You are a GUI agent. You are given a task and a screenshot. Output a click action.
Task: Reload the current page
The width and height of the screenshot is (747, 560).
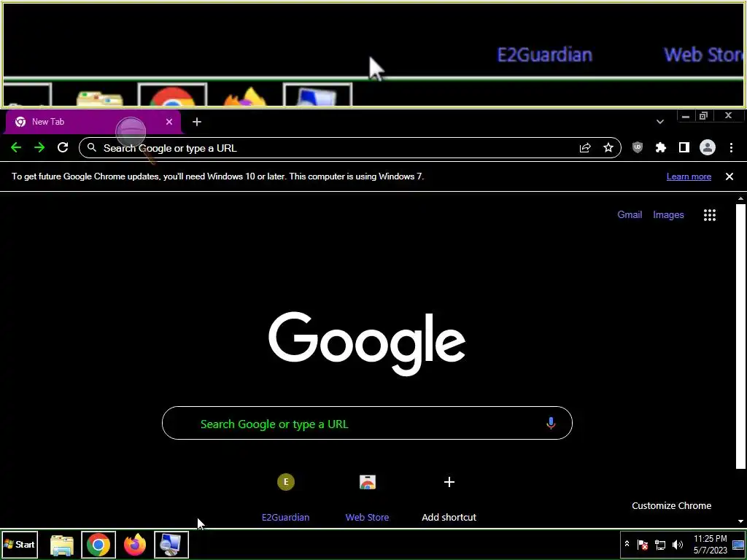tap(63, 147)
